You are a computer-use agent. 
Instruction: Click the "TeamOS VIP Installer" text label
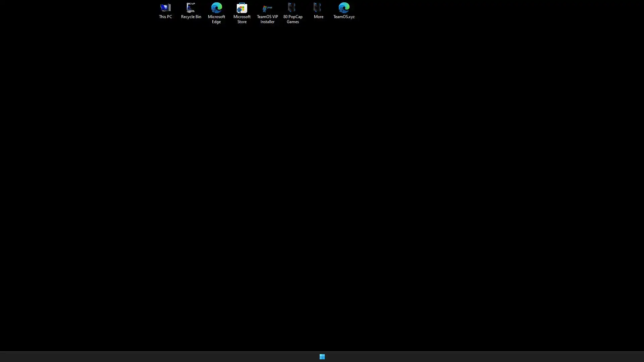(267, 19)
